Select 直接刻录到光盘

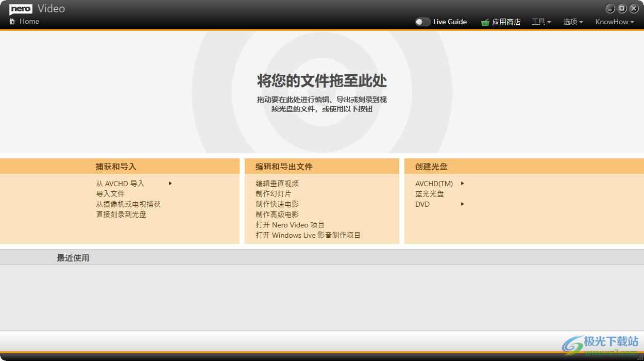coord(121,215)
